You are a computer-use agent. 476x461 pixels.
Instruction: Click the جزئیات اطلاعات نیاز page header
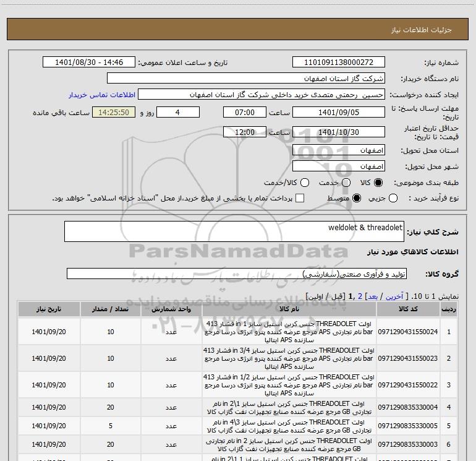[x=422, y=30]
